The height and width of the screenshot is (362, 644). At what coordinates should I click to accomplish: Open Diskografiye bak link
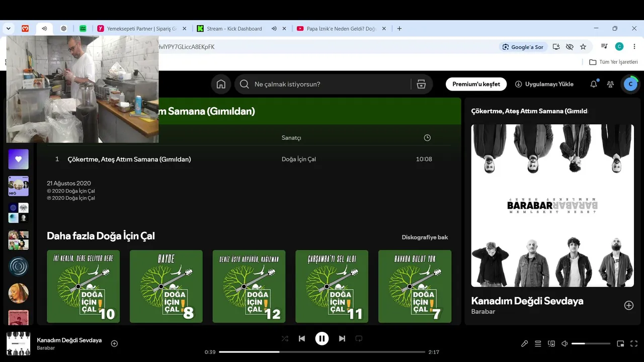[x=425, y=237]
